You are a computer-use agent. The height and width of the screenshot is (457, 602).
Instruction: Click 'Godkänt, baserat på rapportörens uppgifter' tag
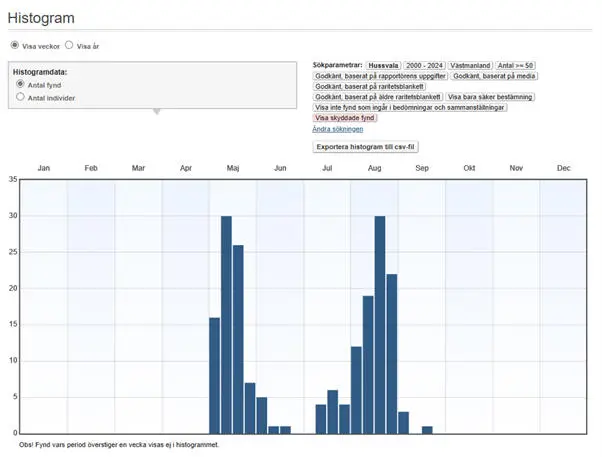click(380, 75)
